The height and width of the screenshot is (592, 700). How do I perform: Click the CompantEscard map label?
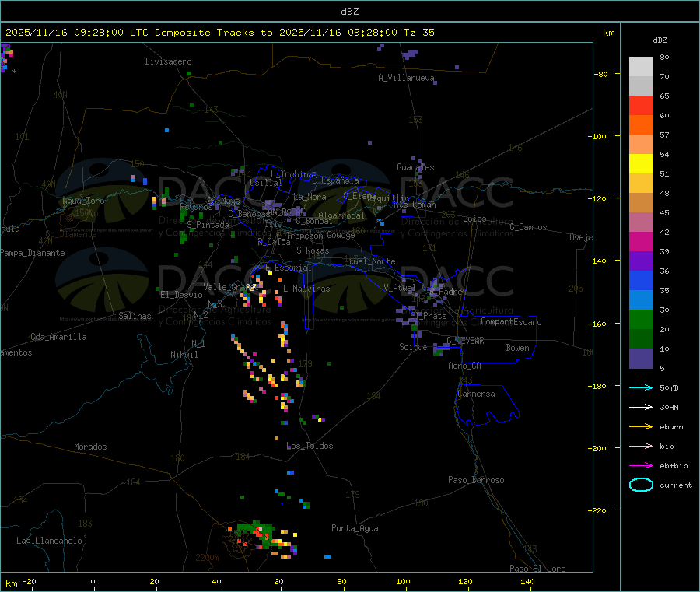[x=511, y=321]
